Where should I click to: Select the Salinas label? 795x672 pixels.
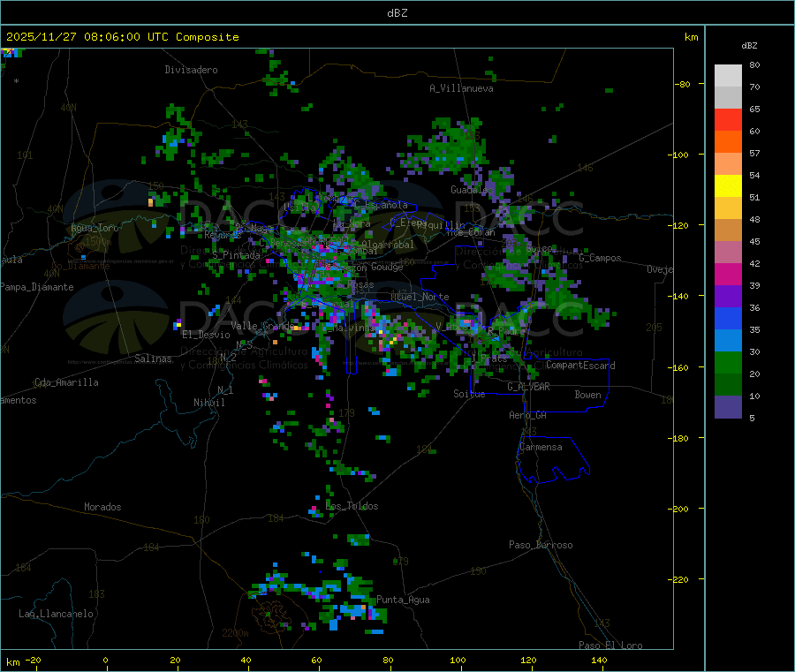tap(153, 359)
